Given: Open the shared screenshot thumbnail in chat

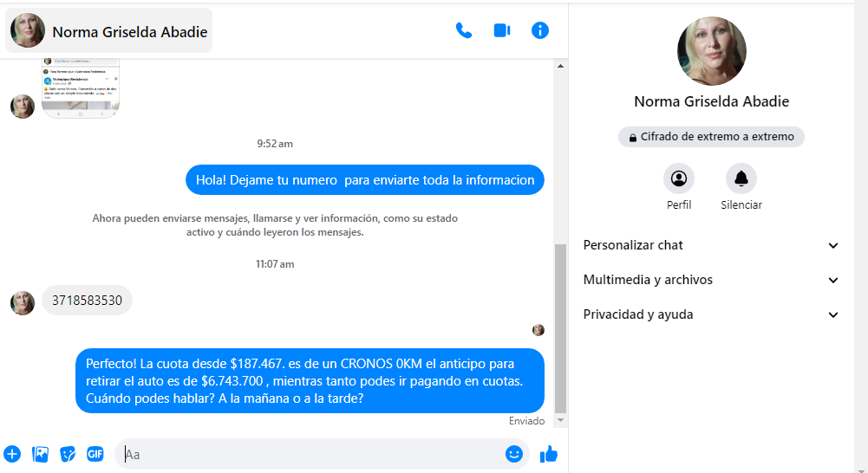Looking at the screenshot, I should (x=81, y=88).
